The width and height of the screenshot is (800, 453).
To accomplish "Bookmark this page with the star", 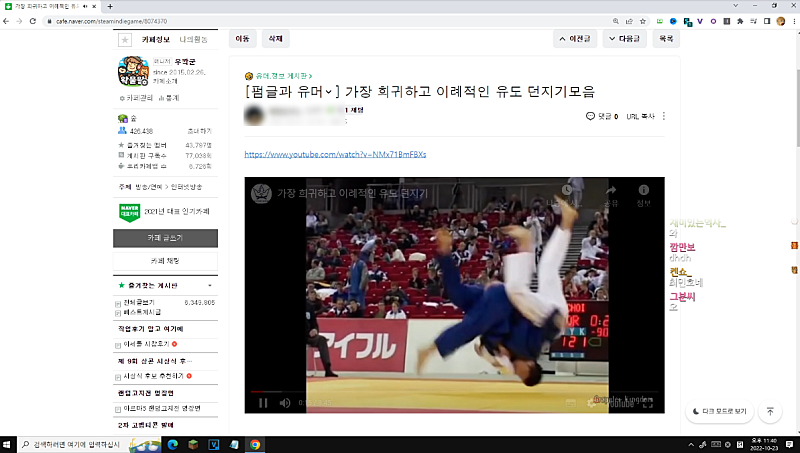I will [643, 21].
